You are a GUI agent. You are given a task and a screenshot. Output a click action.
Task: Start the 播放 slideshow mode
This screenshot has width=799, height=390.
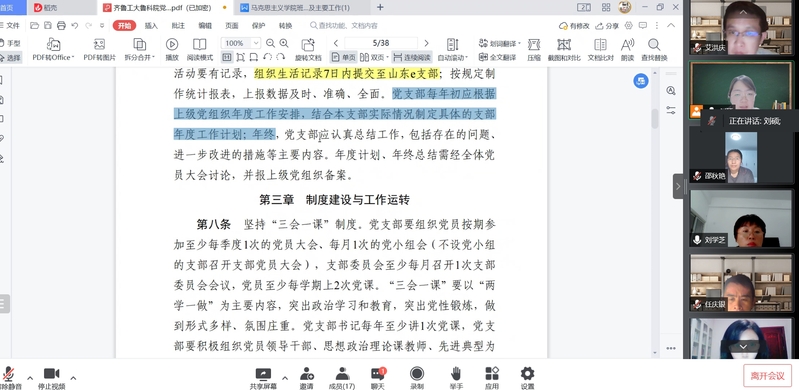[172, 49]
